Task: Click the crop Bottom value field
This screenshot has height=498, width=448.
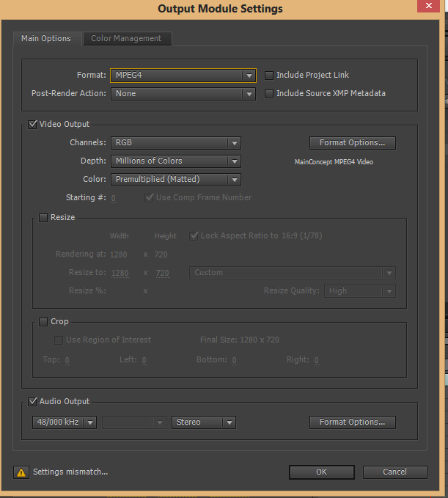Action: [x=235, y=360]
